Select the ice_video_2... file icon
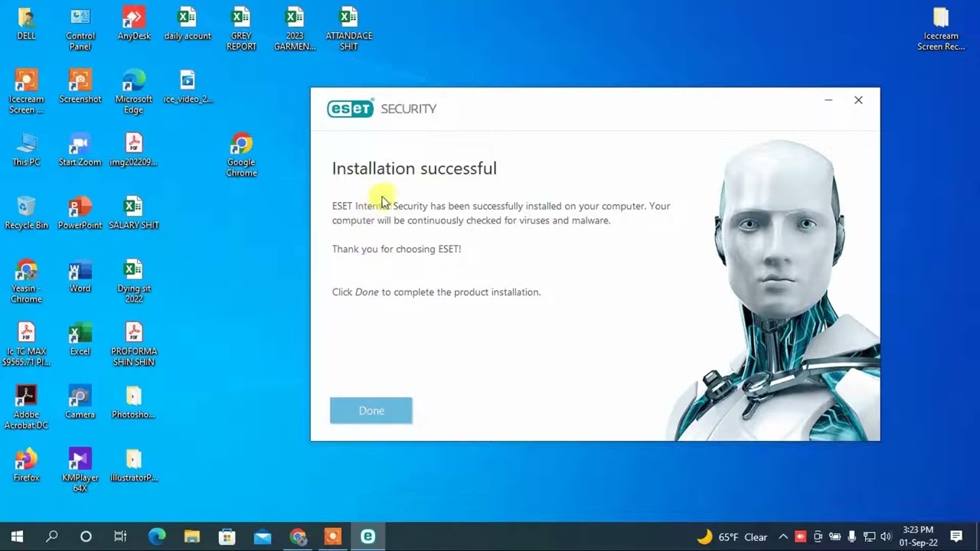Screen dimensions: 980x551 tap(188, 86)
